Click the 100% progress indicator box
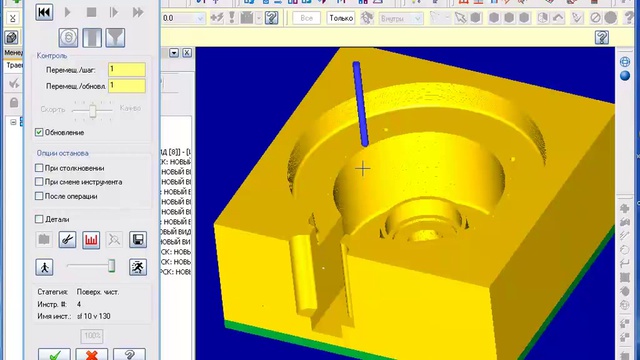 (92, 336)
